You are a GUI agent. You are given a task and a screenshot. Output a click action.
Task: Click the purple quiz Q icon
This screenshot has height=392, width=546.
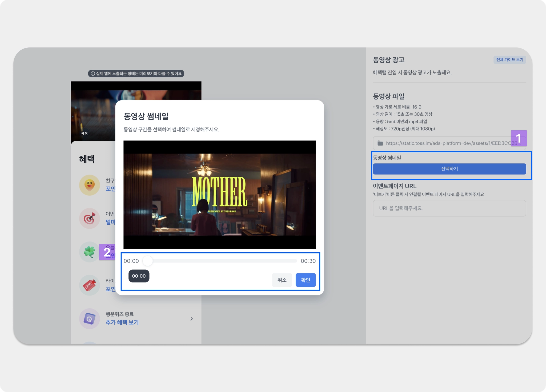pyautogui.click(x=90, y=318)
